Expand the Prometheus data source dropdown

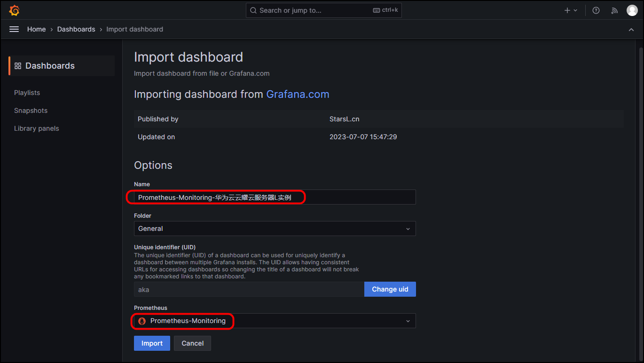click(275, 321)
